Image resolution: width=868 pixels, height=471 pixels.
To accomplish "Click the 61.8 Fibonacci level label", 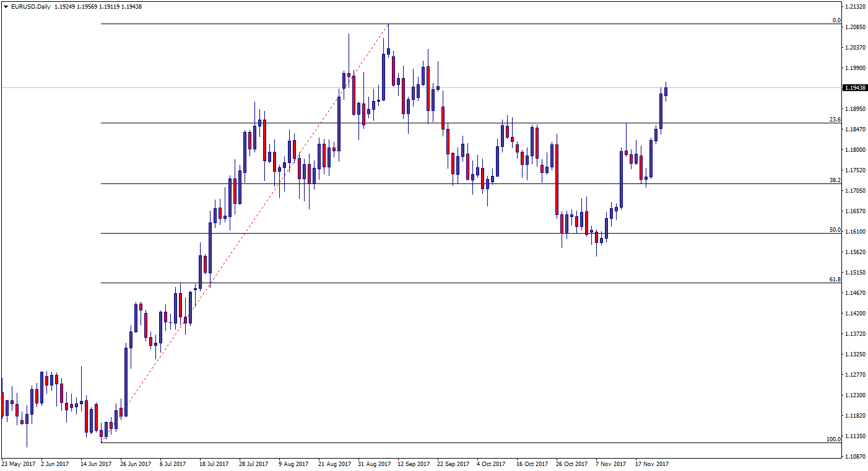I will (x=835, y=280).
